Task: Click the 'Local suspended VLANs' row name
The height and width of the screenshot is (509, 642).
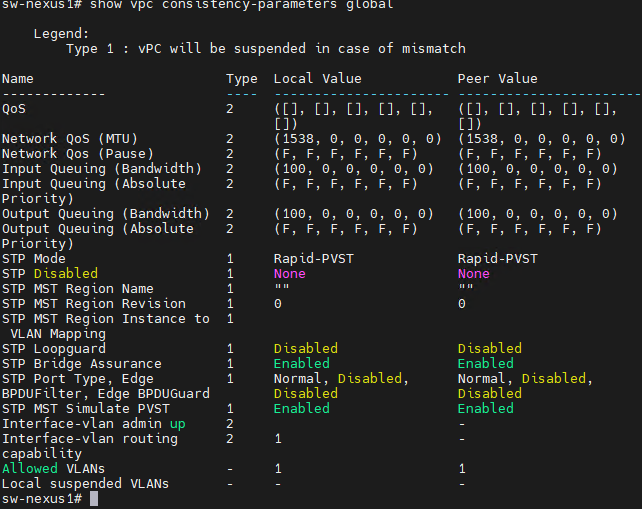Action: [85, 483]
